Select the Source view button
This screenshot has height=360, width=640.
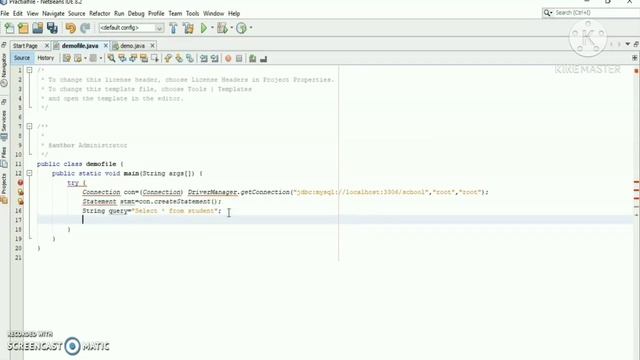(22, 58)
